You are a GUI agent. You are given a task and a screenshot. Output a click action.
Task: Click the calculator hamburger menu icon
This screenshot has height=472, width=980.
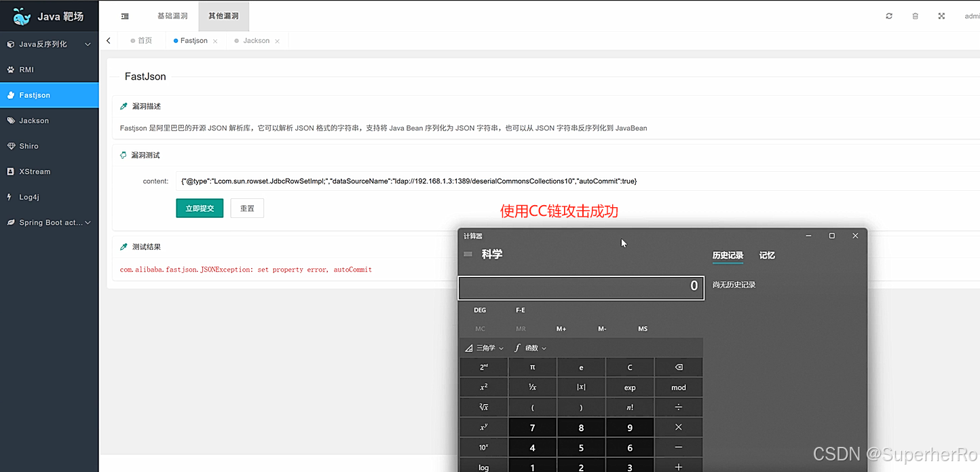(468, 254)
